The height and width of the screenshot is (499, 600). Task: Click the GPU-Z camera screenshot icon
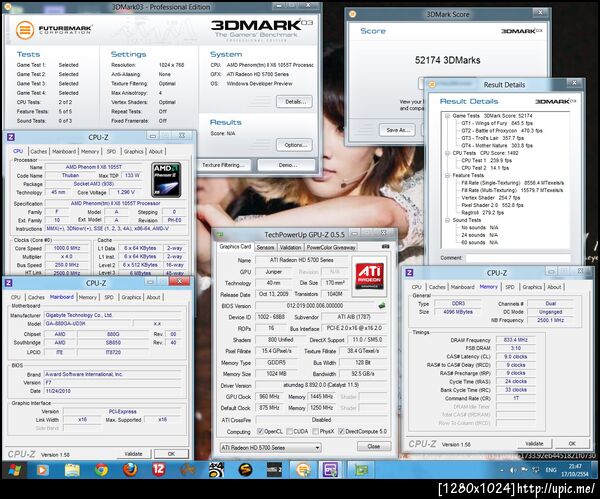coord(386,247)
